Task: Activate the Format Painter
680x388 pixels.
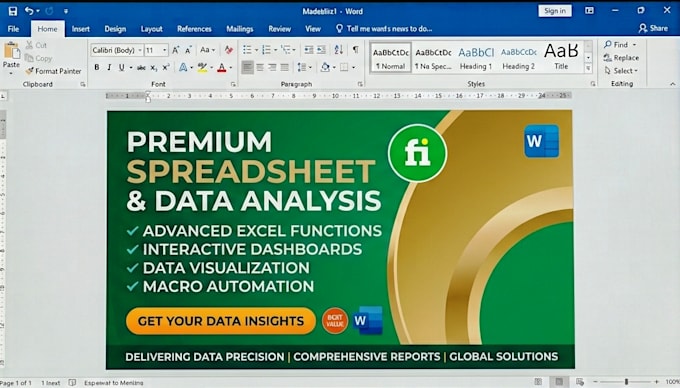Action: [53, 71]
